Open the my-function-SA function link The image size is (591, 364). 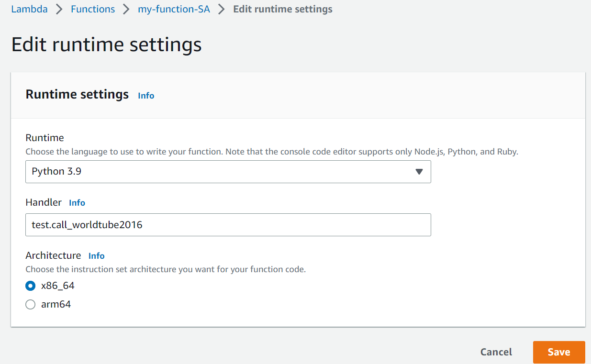173,9
